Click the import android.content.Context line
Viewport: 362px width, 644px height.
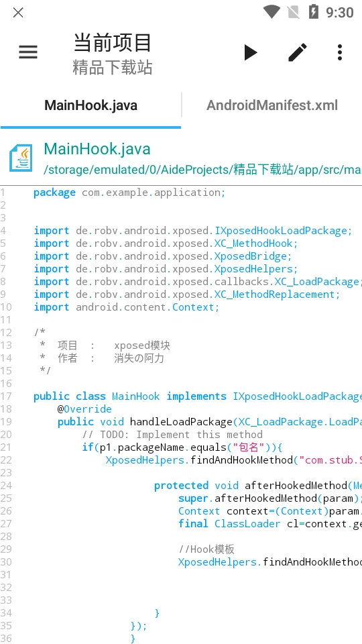click(x=127, y=307)
